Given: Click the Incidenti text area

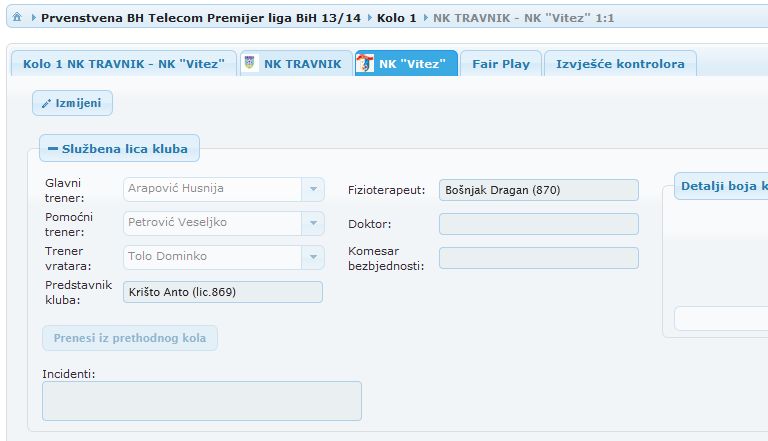Looking at the screenshot, I should [202, 401].
